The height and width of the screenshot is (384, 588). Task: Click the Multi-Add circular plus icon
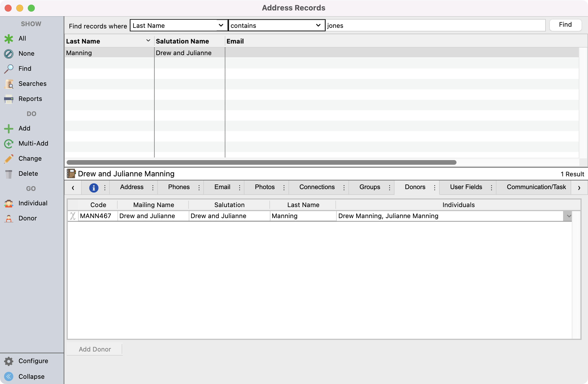[9, 144]
